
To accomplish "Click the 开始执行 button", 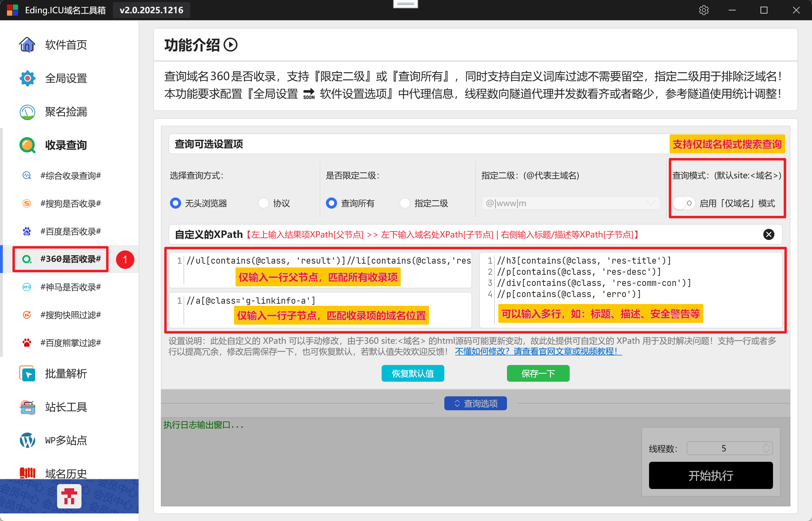I will pos(710,475).
